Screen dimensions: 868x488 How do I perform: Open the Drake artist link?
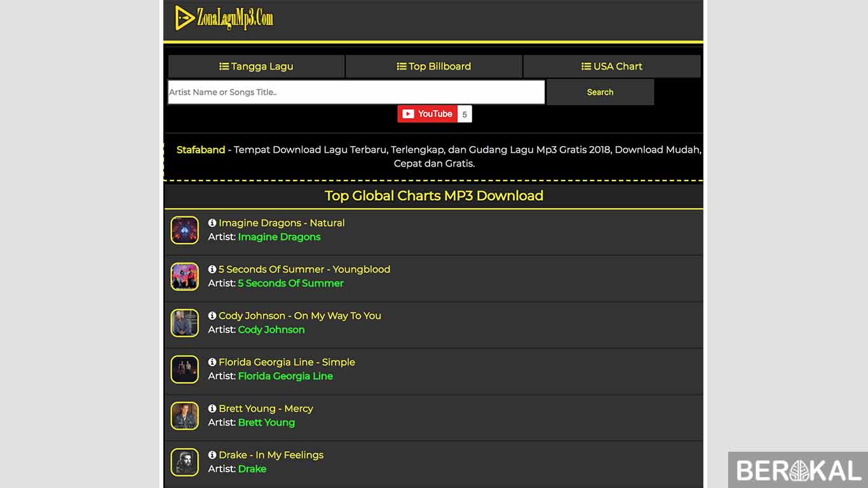(252, 469)
